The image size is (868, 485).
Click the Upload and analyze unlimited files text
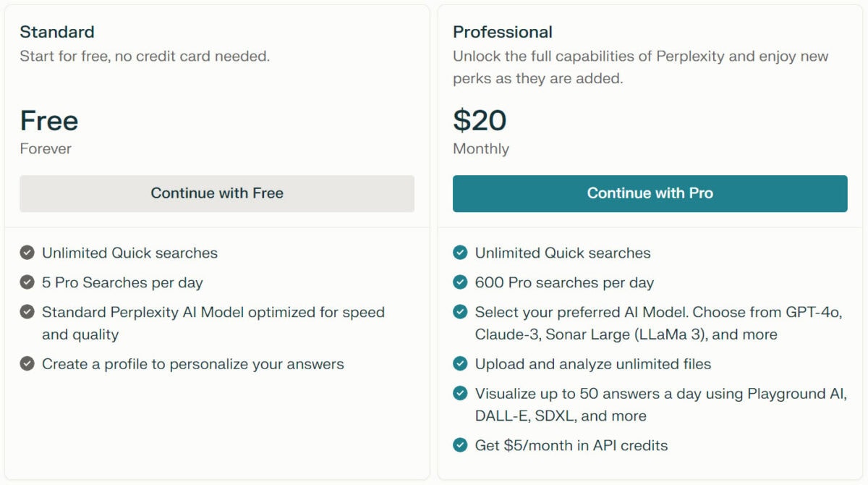[593, 364]
